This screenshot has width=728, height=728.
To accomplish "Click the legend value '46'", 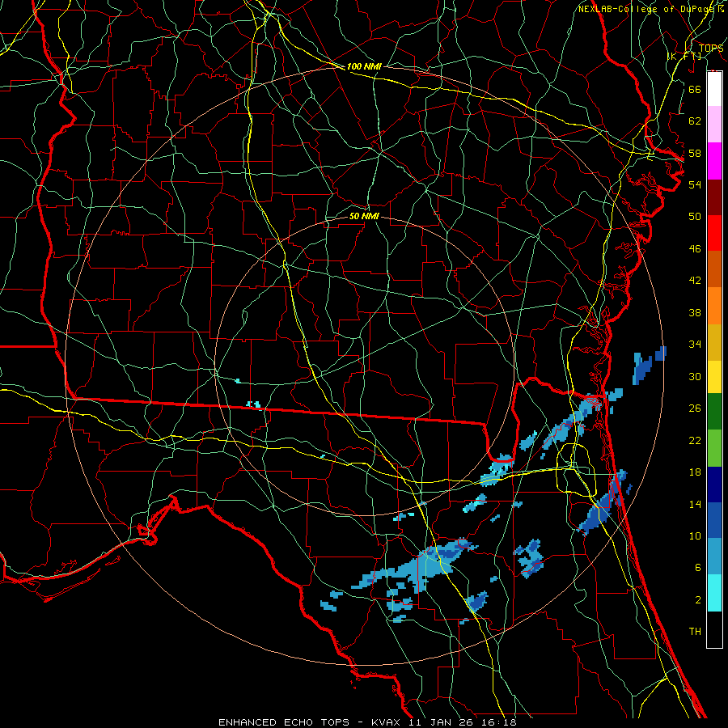I will (x=695, y=249).
